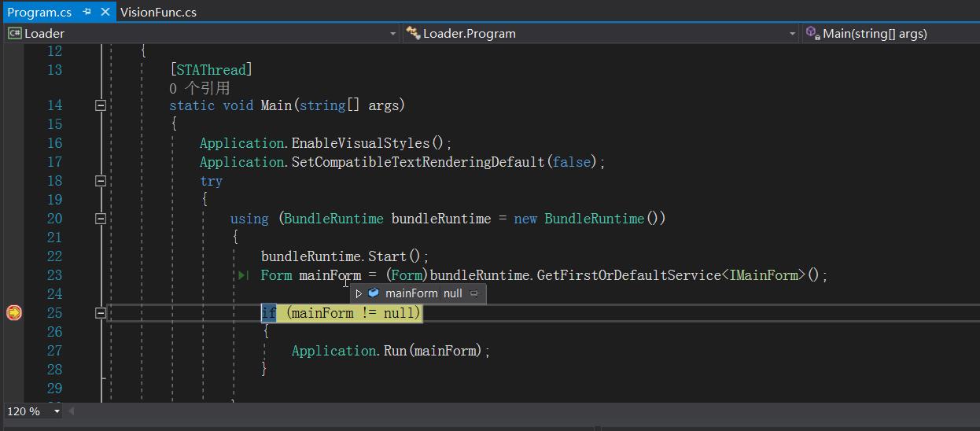Open the Loader.Program type dropdown
This screenshot has height=431, width=980.
coord(793,34)
